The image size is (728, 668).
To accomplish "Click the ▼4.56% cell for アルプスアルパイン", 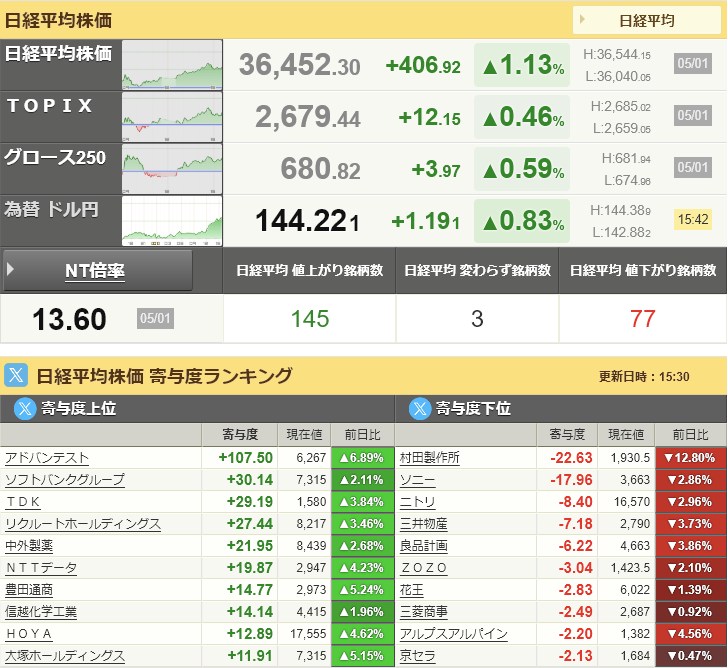I will click(x=690, y=634).
